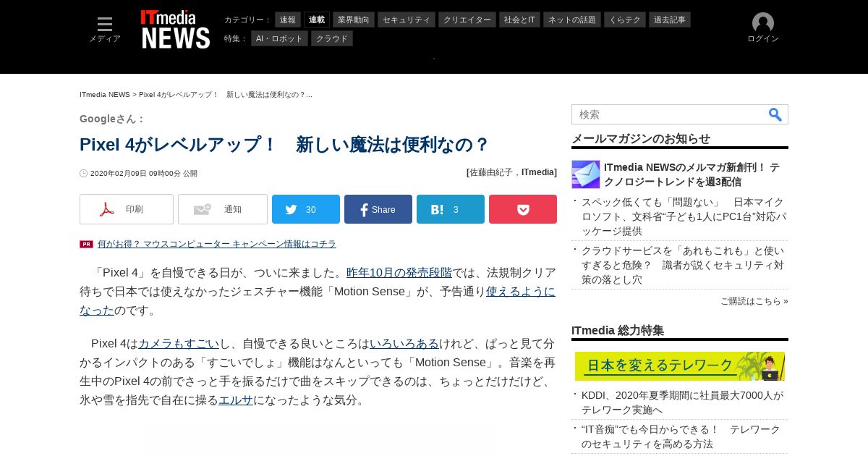Open the いろいろある link
Viewport: 868px width, 456px height.
click(x=404, y=344)
